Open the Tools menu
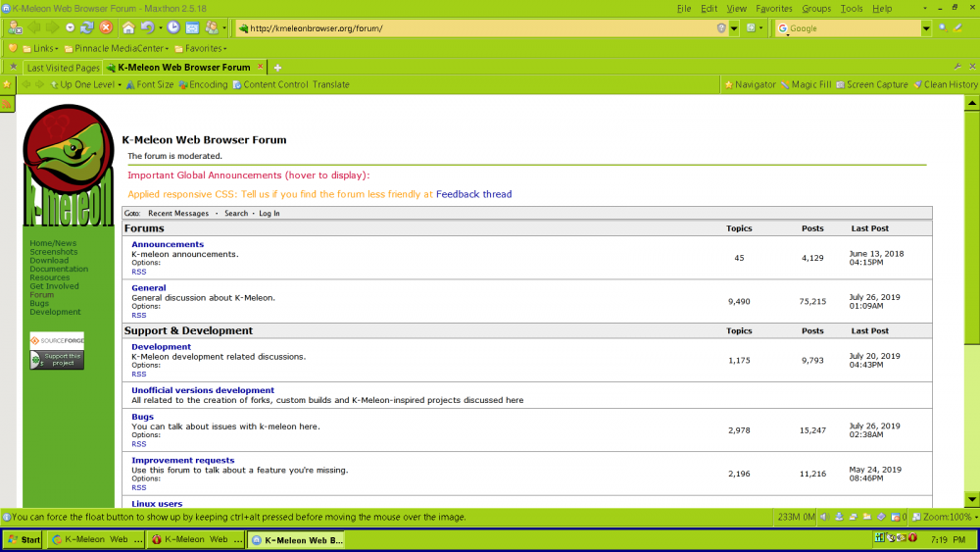This screenshot has height=552, width=980. coord(851,8)
